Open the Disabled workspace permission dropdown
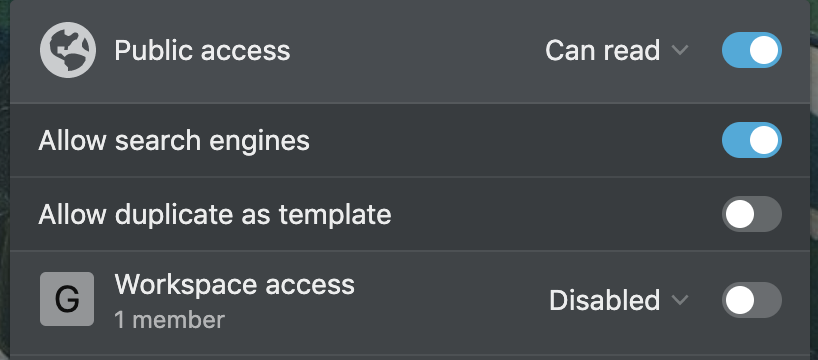818x360 pixels. tap(619, 301)
